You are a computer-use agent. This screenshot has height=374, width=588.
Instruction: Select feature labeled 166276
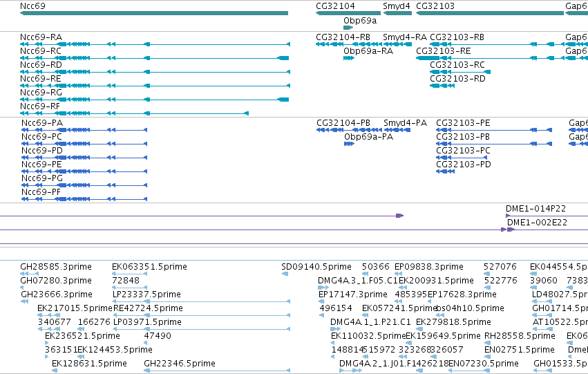(94, 322)
